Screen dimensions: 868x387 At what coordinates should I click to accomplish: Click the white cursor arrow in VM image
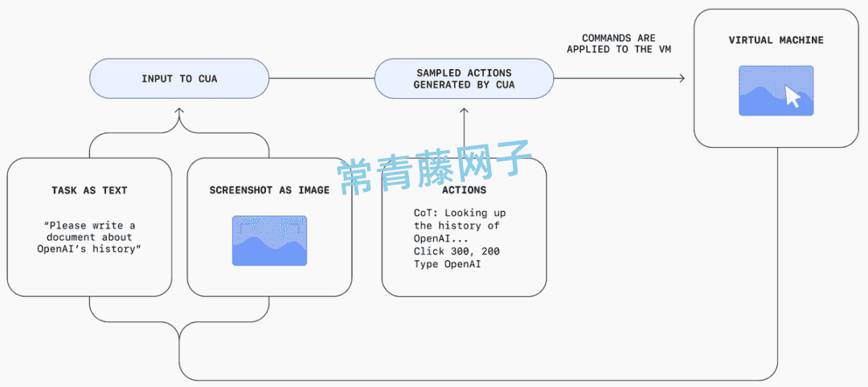pos(792,96)
